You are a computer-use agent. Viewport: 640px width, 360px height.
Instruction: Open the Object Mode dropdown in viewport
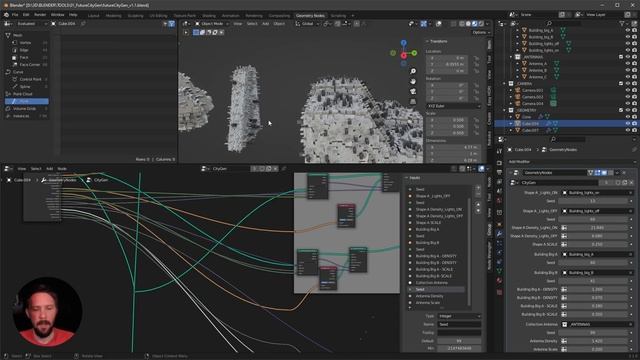[212, 24]
